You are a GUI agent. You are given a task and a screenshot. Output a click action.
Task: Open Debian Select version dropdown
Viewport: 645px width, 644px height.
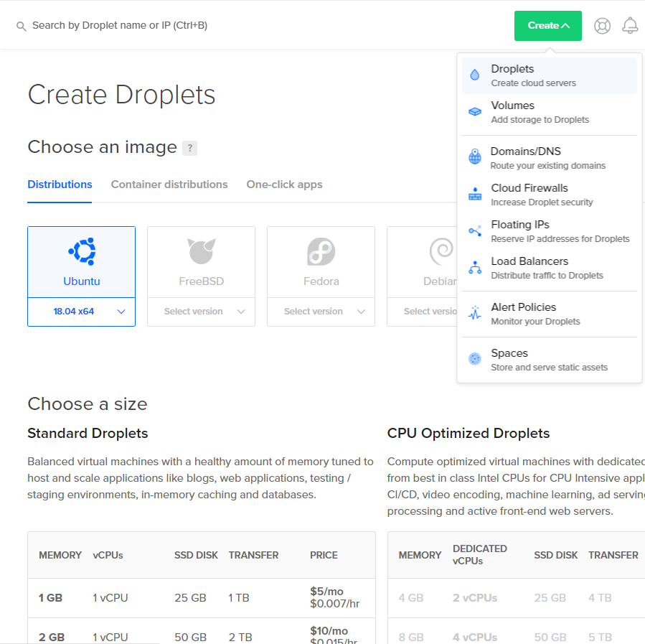pyautogui.click(x=423, y=312)
